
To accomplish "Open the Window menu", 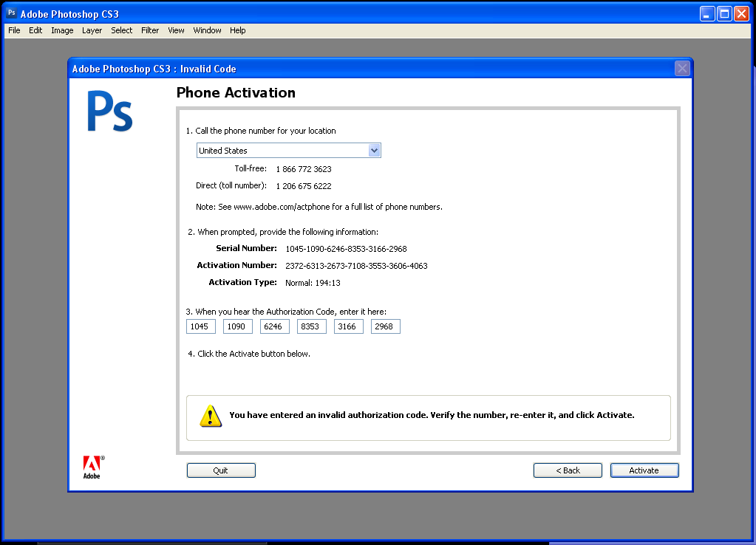I will click(207, 30).
